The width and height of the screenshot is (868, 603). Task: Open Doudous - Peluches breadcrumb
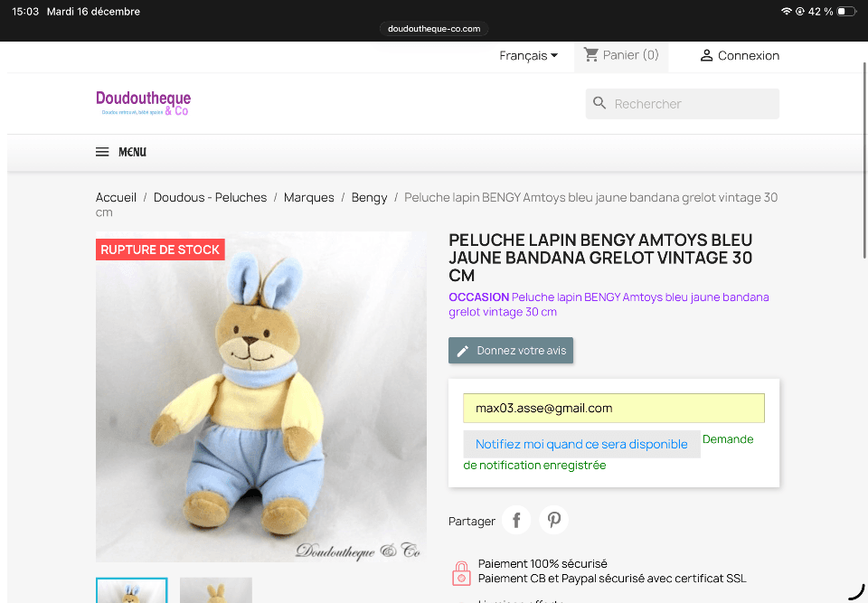pyautogui.click(x=210, y=197)
